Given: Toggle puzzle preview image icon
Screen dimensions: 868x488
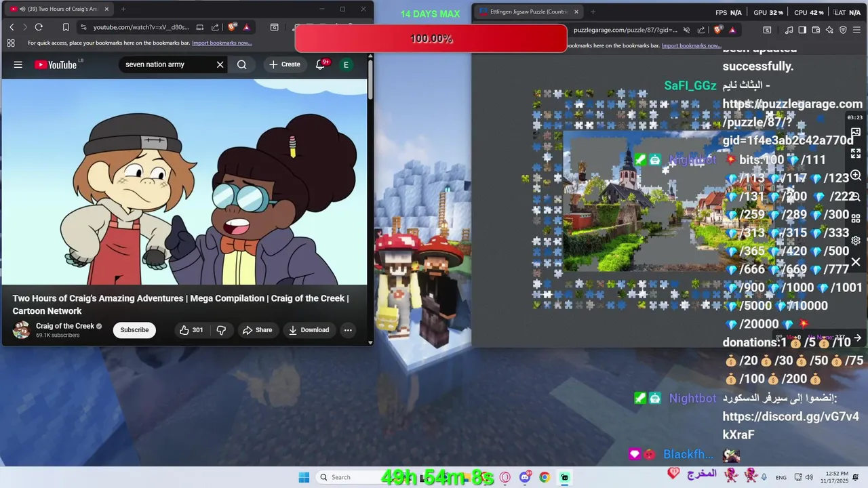Looking at the screenshot, I should coord(856,133).
